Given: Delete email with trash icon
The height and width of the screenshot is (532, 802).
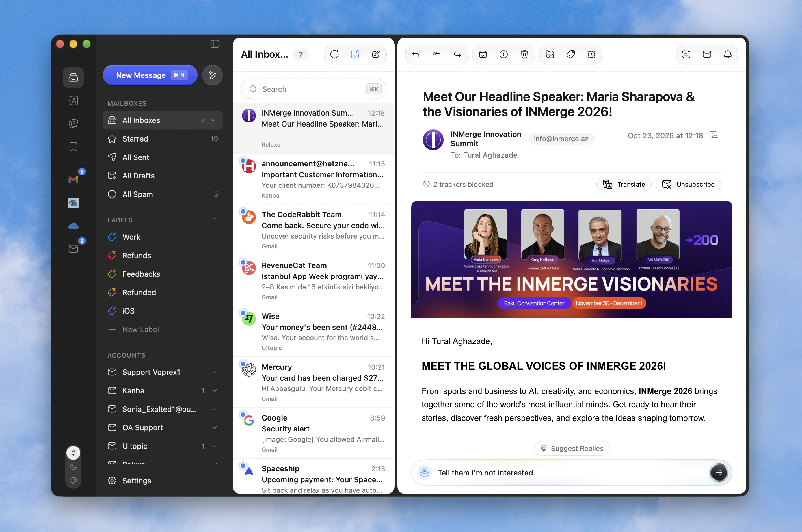Looking at the screenshot, I should click(x=524, y=54).
